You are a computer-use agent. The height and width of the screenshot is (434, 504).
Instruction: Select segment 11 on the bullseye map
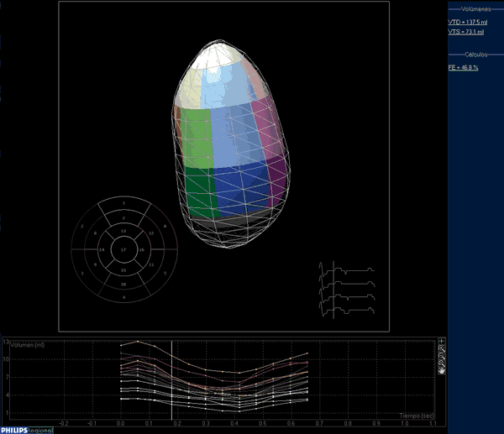[x=151, y=264]
